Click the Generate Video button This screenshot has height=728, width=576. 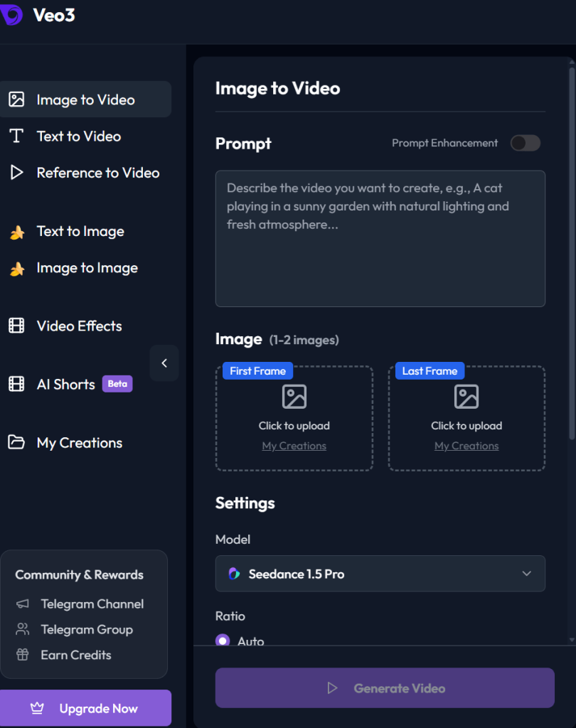(385, 687)
